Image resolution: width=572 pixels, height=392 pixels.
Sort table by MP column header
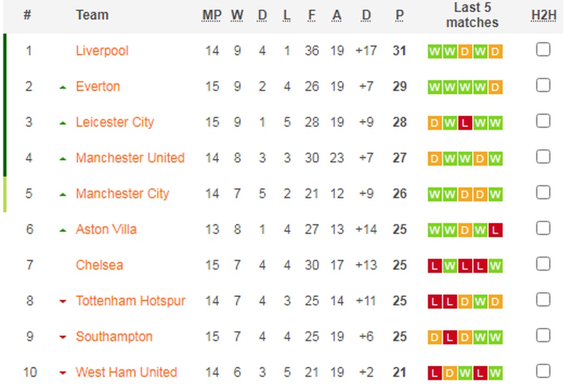pos(212,15)
